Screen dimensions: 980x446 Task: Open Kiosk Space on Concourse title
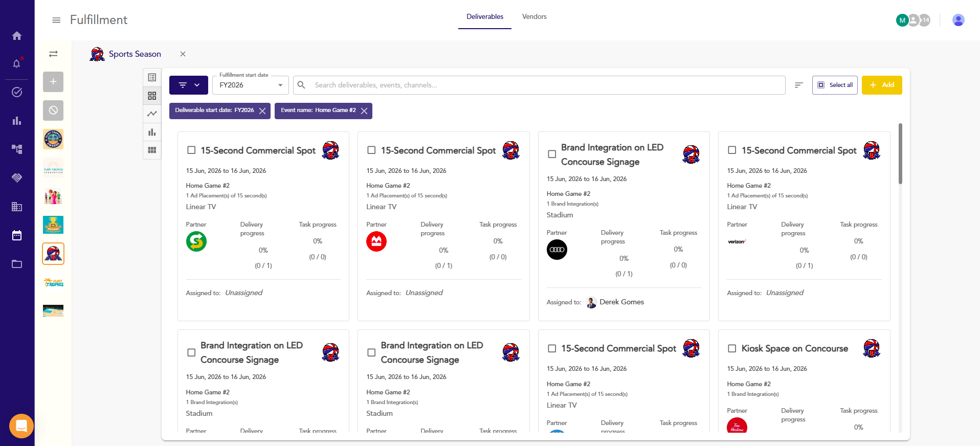click(x=795, y=348)
